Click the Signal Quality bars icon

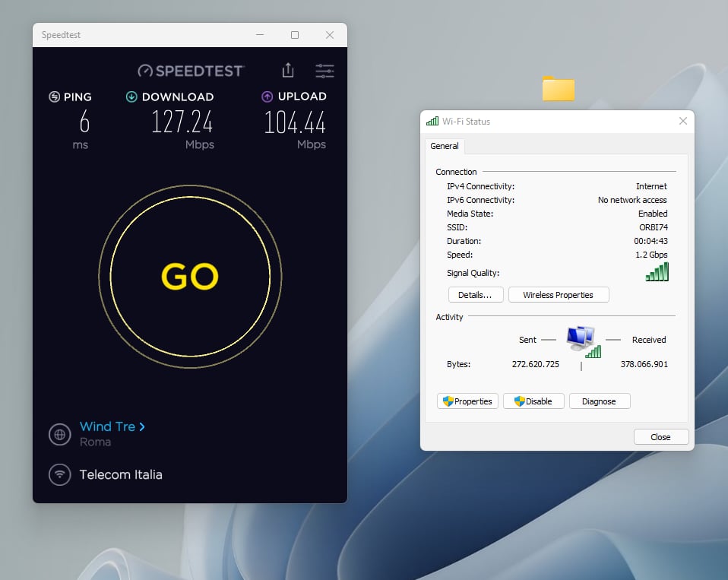[657, 271]
